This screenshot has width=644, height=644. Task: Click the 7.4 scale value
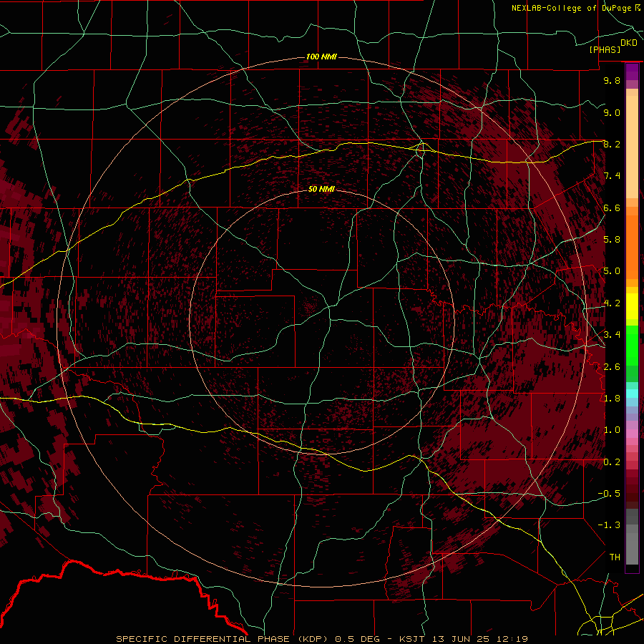(x=612, y=176)
